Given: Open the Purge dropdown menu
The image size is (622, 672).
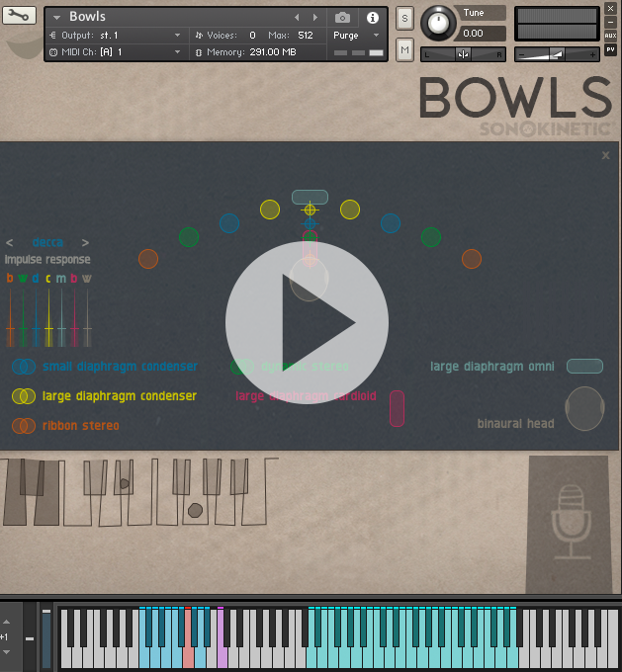Looking at the screenshot, I should tap(356, 36).
